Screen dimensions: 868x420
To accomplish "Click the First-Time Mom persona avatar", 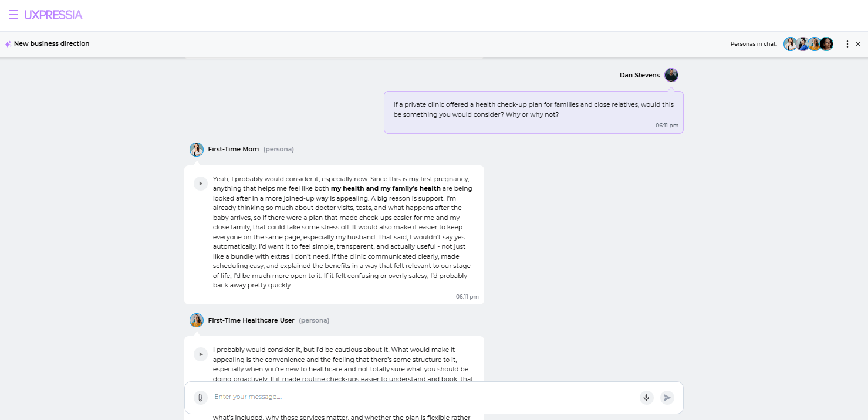I will point(197,150).
